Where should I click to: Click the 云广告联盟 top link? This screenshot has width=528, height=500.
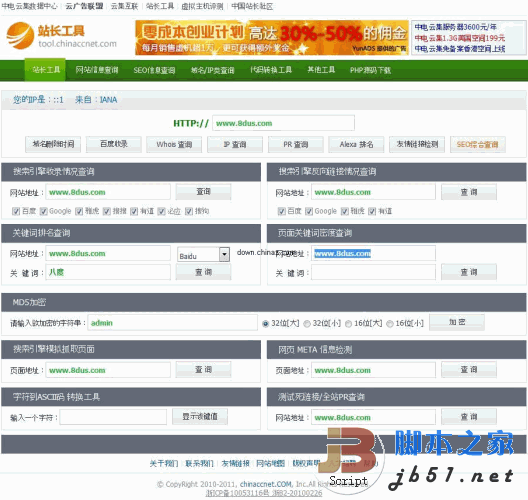pyautogui.click(x=84, y=6)
